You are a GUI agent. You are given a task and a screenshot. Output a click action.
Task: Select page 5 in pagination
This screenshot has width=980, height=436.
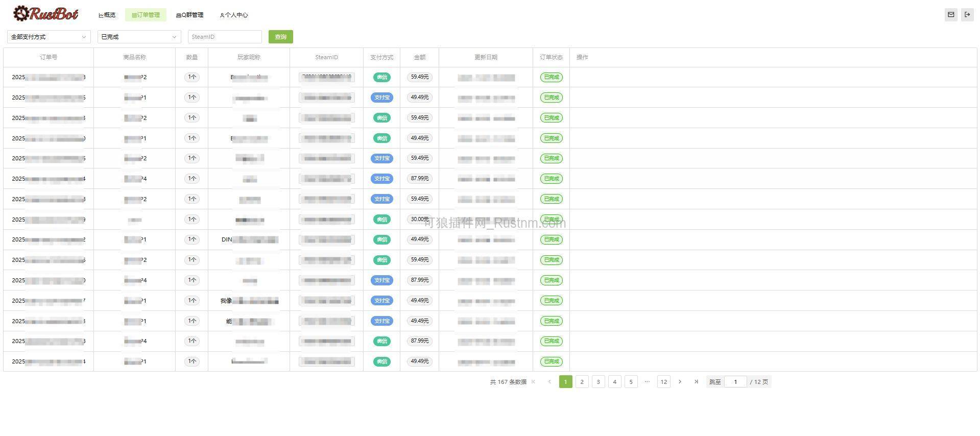coord(631,382)
